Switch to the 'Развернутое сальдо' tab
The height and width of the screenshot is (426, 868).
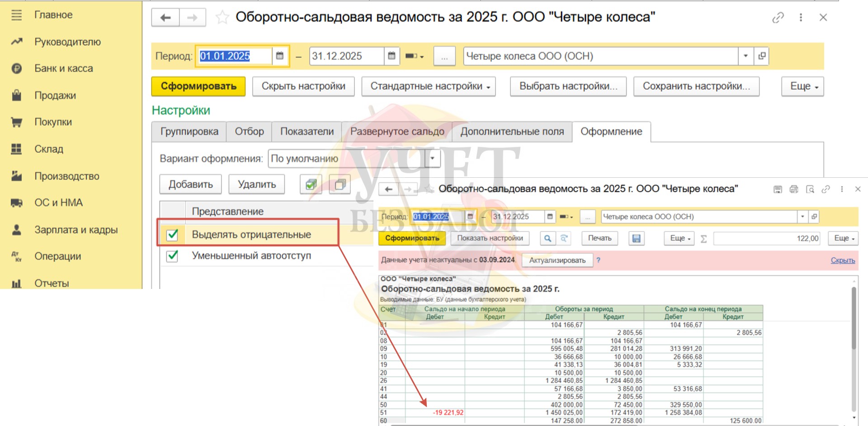point(397,132)
